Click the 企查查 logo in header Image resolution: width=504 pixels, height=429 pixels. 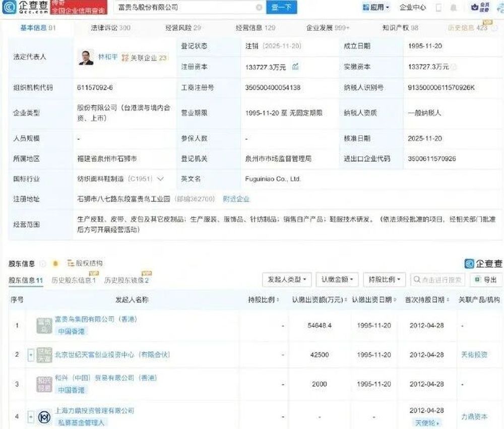pos(25,8)
